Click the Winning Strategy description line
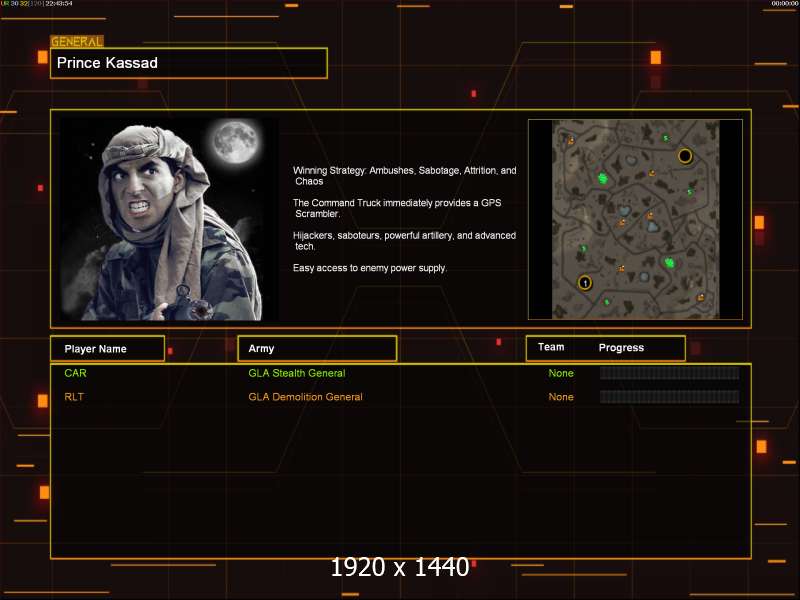This screenshot has width=800, height=600. [405, 176]
